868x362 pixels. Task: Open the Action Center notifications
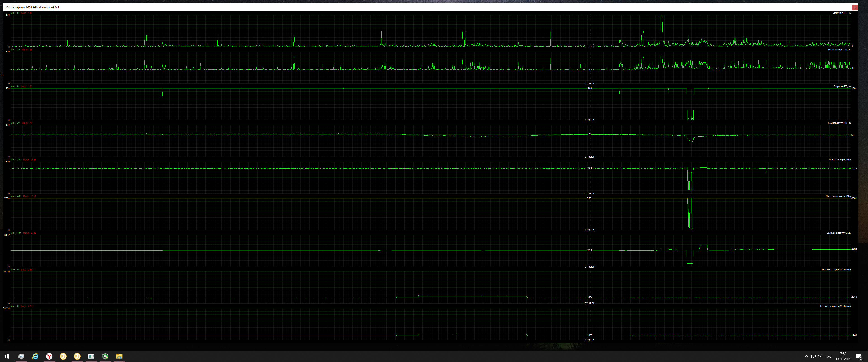[x=859, y=356]
